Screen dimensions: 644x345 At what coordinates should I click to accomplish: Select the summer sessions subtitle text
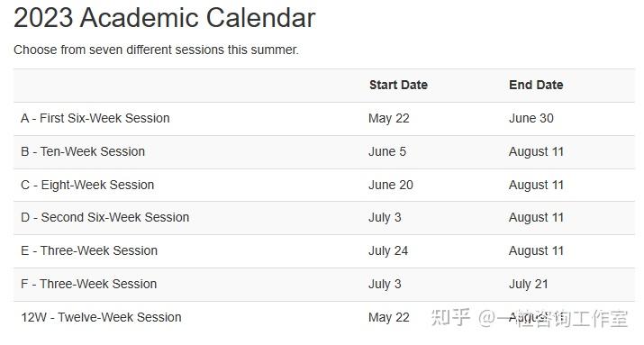[x=156, y=50]
